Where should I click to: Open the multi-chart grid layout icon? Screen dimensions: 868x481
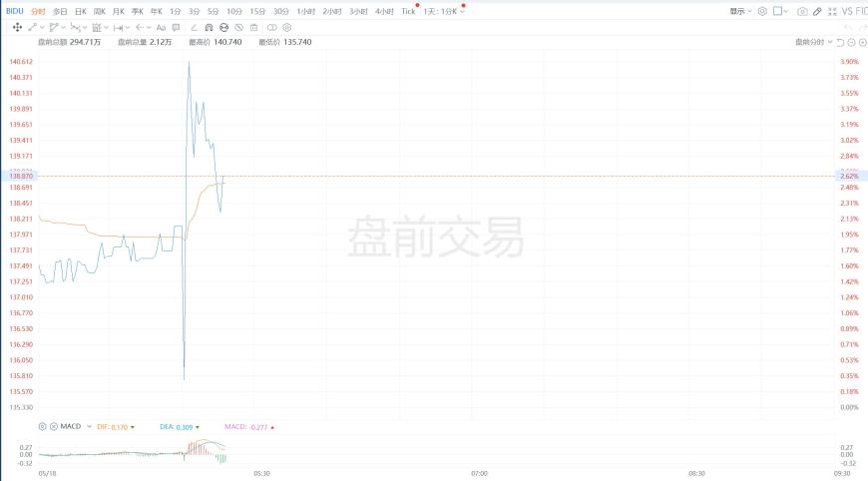tap(832, 11)
